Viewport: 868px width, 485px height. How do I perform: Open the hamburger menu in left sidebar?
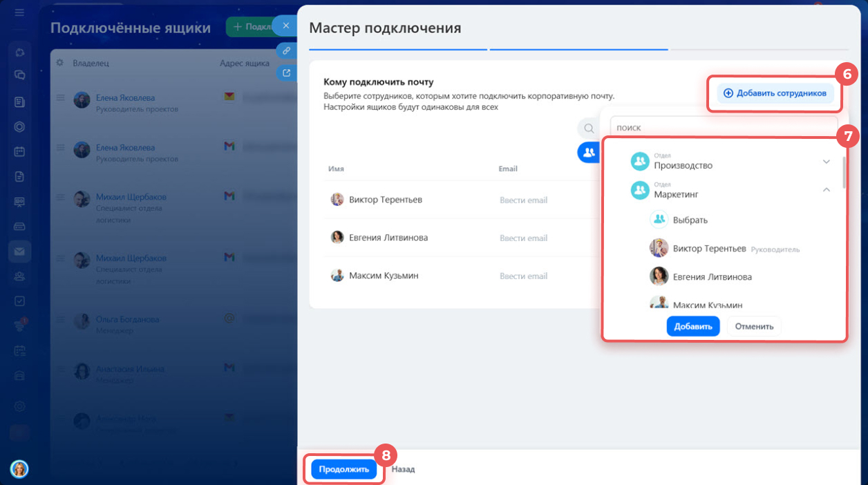[19, 12]
